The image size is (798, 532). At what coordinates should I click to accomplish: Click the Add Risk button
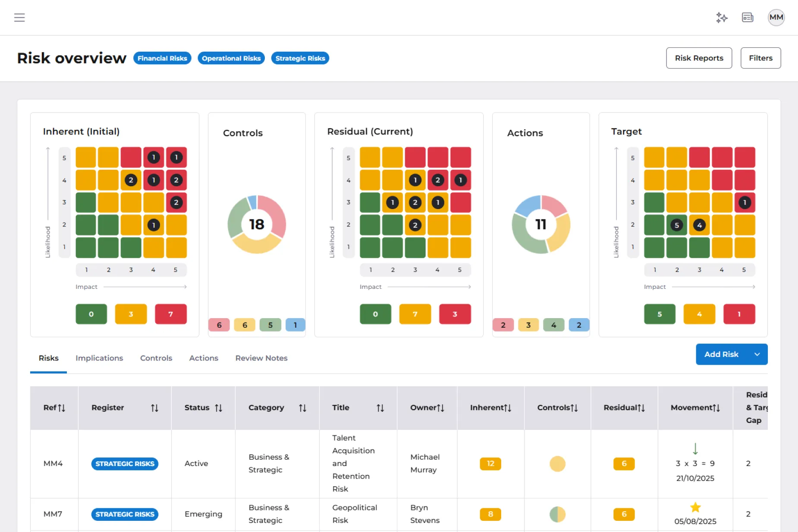point(721,354)
